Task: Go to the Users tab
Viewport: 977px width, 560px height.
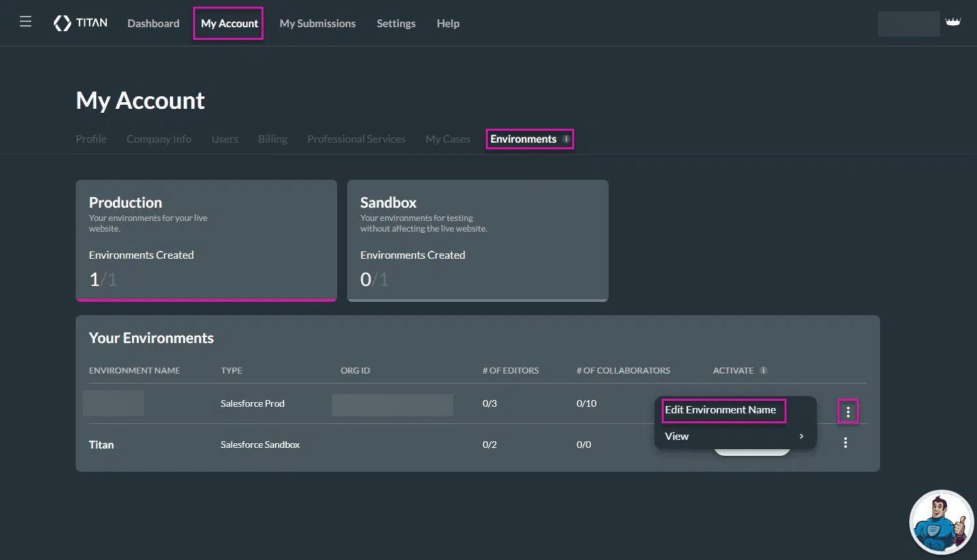Action: coord(225,139)
